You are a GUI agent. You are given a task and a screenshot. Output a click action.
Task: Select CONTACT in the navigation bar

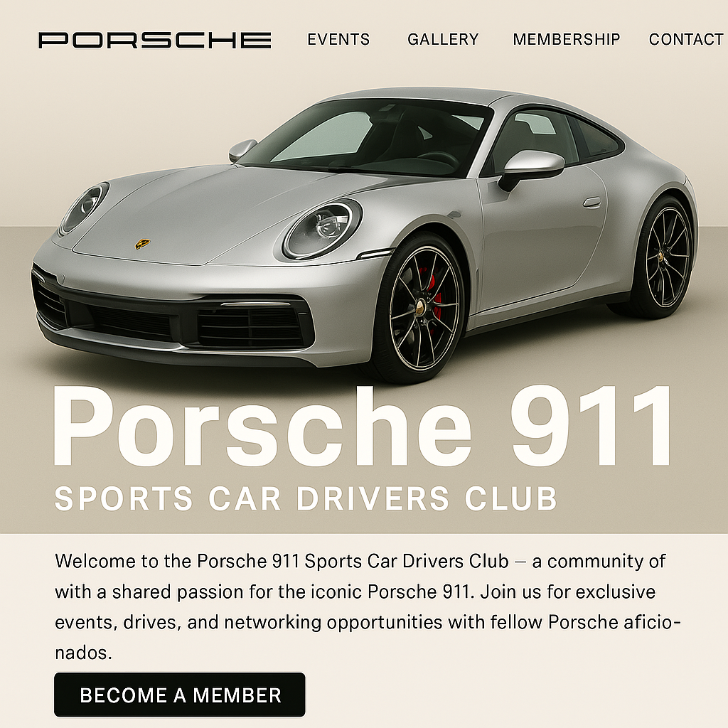coord(686,40)
